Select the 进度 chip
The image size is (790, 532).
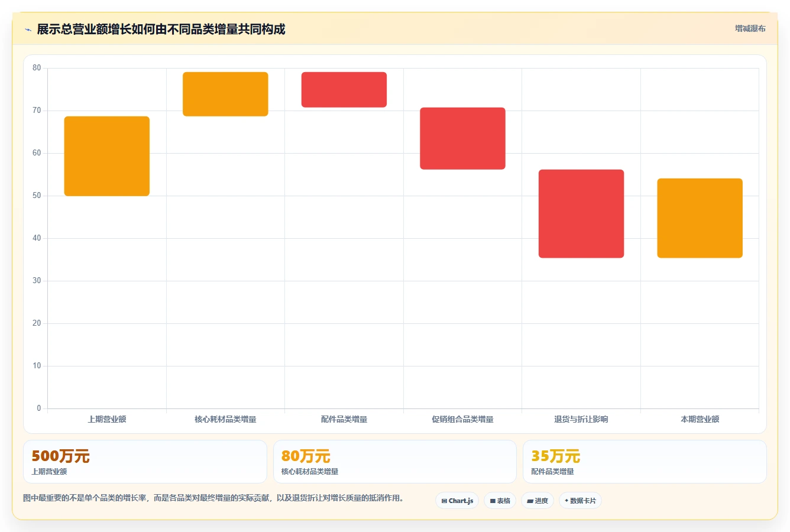[537, 501]
